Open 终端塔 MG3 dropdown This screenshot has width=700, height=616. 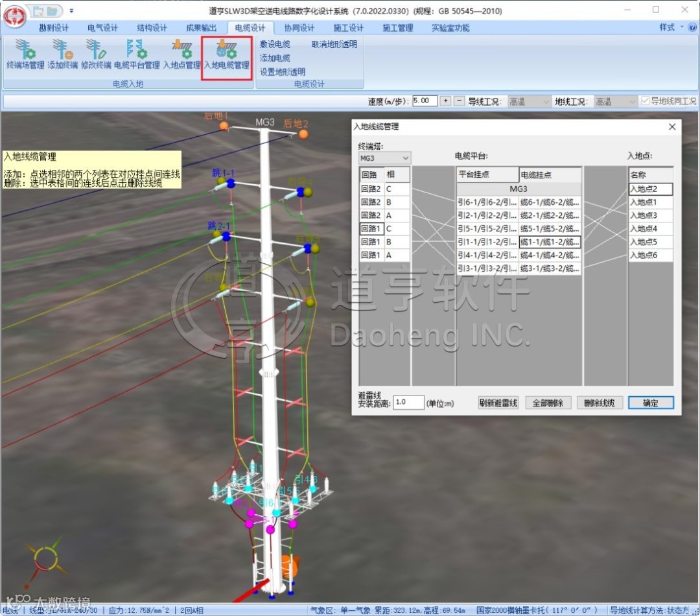(384, 158)
